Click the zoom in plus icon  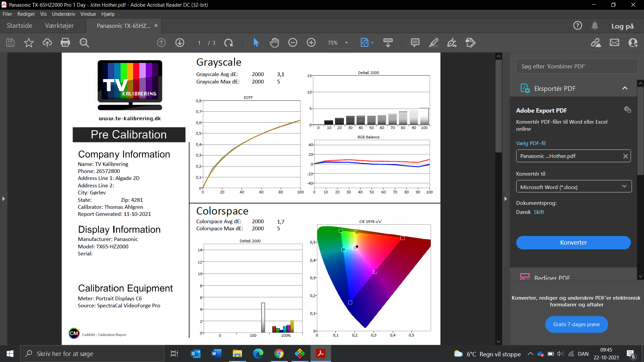point(311,43)
